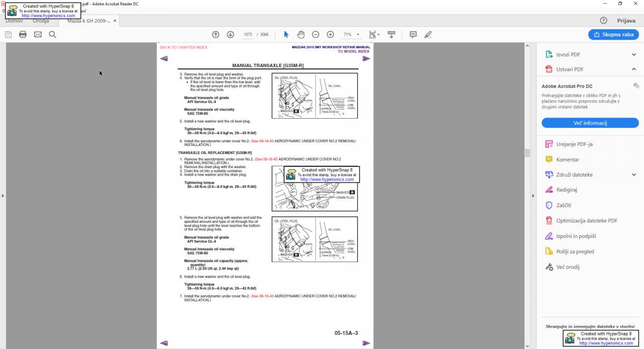Click See 09-16-40 link in replacement step 1
This screenshot has height=349, width=644.
(266, 159)
